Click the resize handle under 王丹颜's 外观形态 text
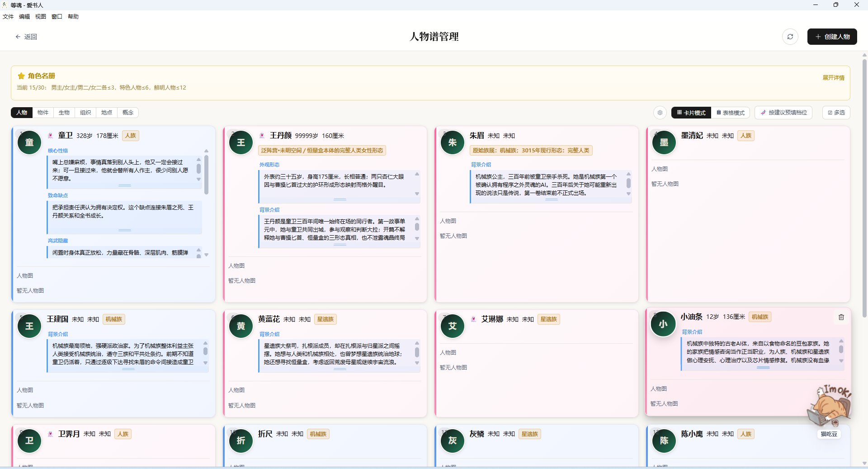 [x=340, y=199]
